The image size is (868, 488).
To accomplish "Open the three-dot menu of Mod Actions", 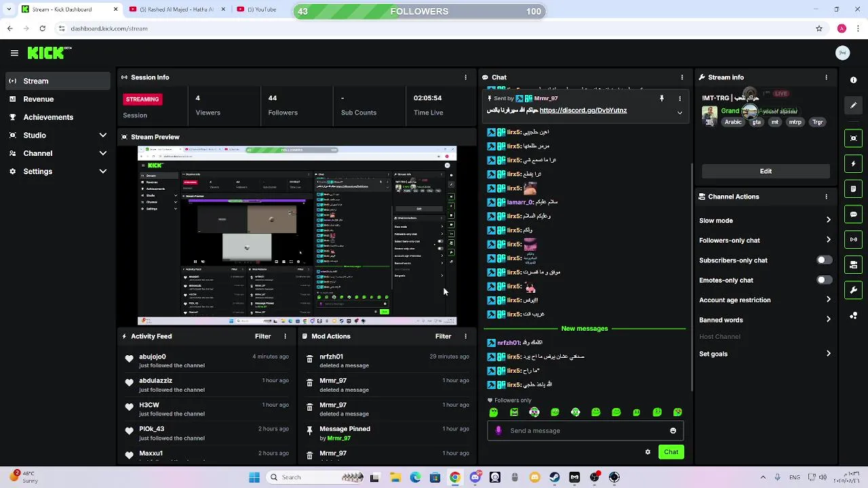I will pyautogui.click(x=465, y=336).
